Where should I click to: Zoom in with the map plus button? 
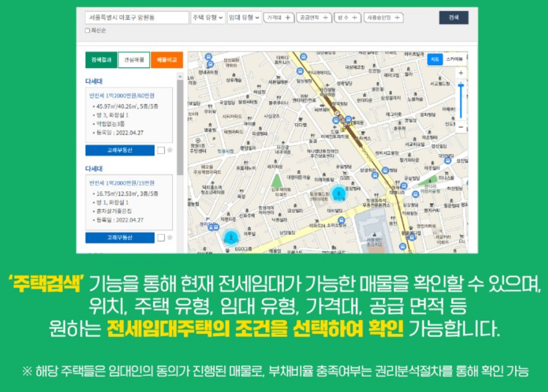461,73
